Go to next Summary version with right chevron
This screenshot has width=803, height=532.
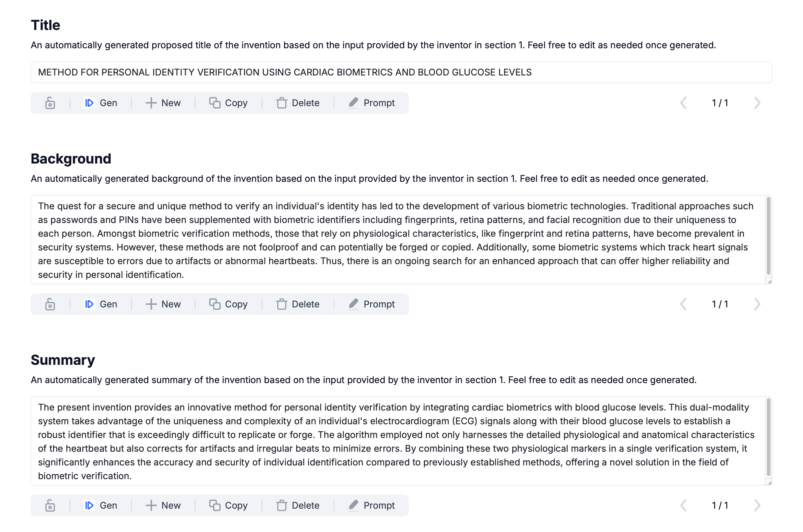pos(757,505)
